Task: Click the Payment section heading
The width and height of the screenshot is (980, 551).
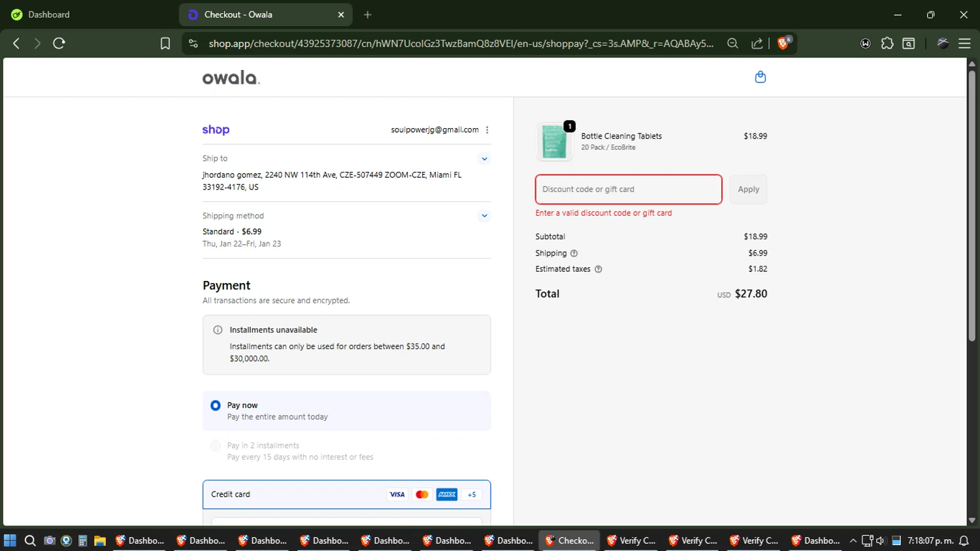Action: 226,286
